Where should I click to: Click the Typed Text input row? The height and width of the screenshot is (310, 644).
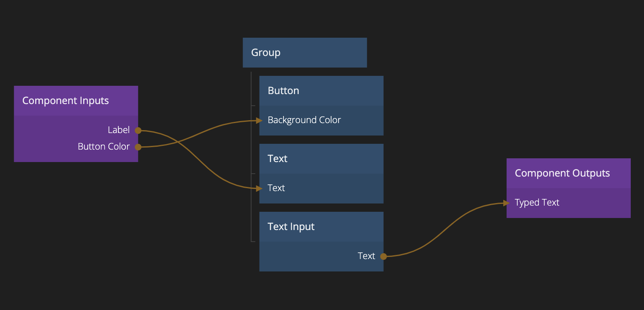[x=568, y=203]
